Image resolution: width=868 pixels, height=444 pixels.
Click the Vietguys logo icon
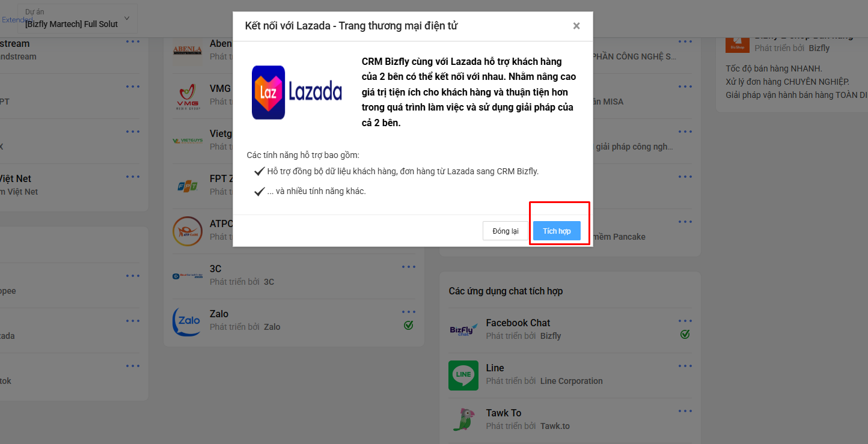tap(187, 141)
